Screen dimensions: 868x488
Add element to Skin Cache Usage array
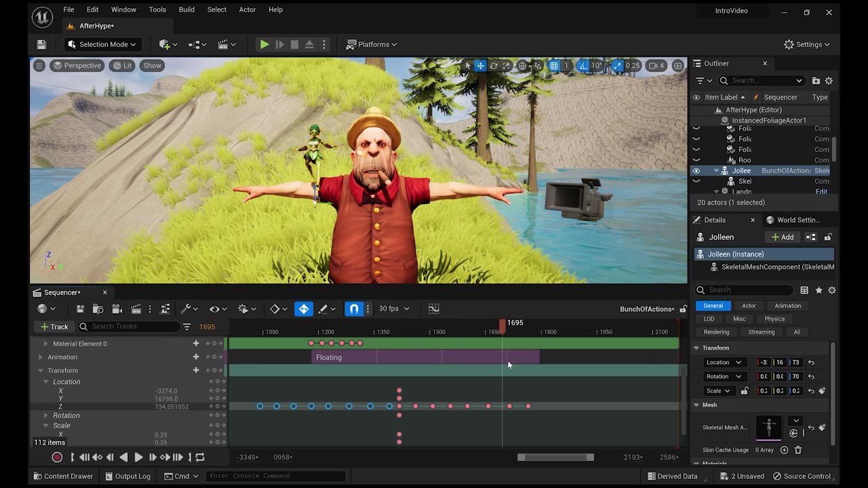pos(785,450)
